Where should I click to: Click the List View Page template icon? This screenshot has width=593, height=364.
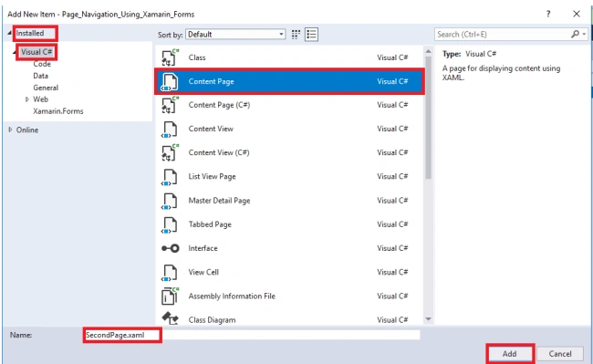(170, 177)
